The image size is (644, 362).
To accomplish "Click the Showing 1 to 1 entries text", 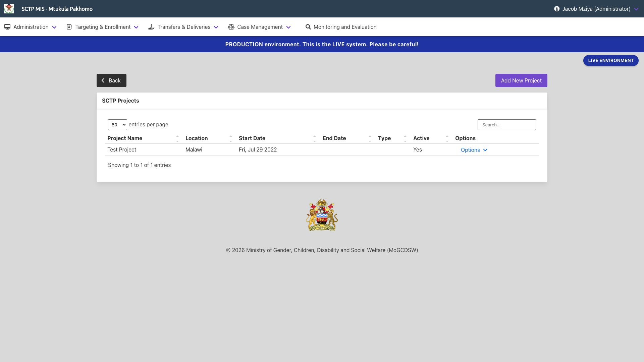I will tap(139, 165).
